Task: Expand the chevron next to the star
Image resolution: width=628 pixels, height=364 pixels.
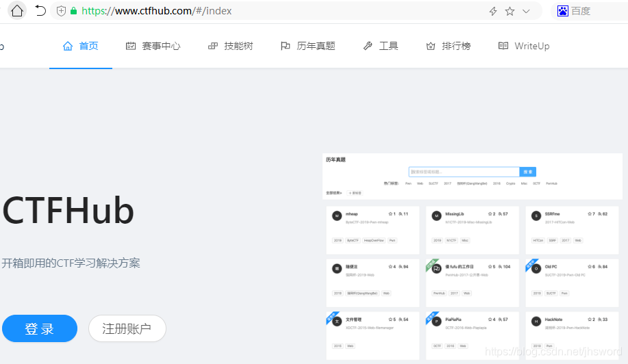Action: coord(526,11)
